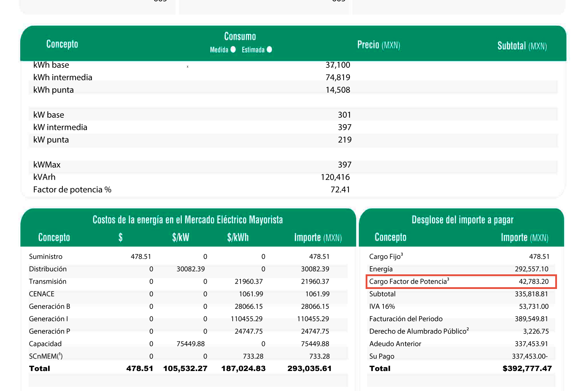
Task: Click Facturación del Periodo label
Action: [x=406, y=319]
